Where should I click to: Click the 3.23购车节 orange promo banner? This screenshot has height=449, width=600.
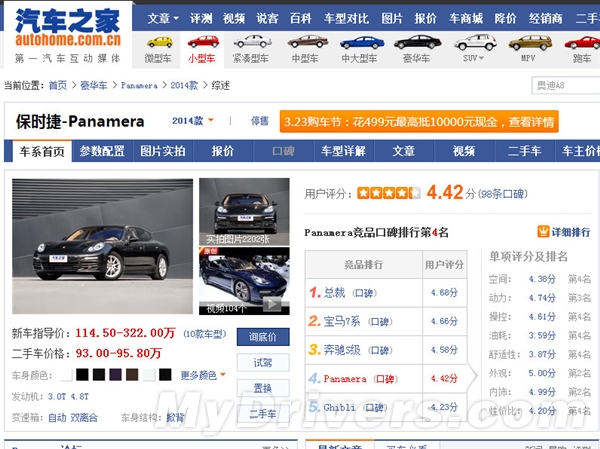point(419,122)
